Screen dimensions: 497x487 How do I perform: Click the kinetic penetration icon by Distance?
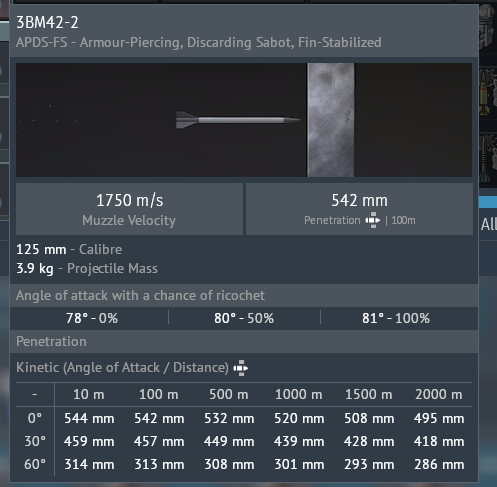(241, 368)
